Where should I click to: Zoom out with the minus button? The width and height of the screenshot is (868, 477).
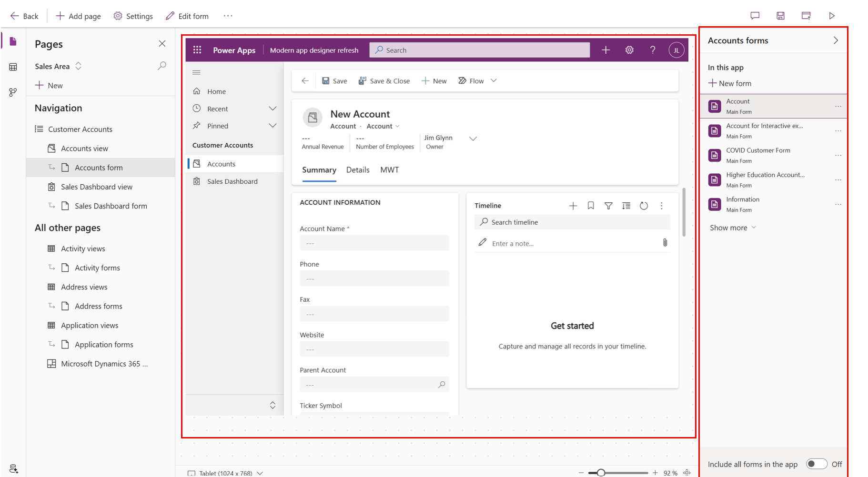pos(581,473)
